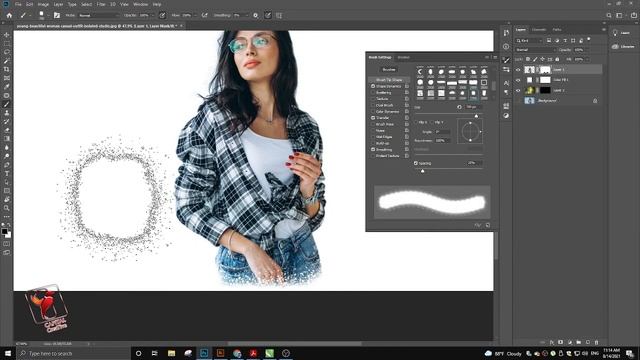Select the Gradient tool
The width and height of the screenshot is (640, 360).
click(7, 139)
